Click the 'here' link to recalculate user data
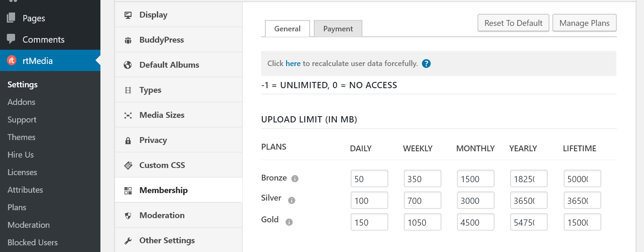 point(293,63)
